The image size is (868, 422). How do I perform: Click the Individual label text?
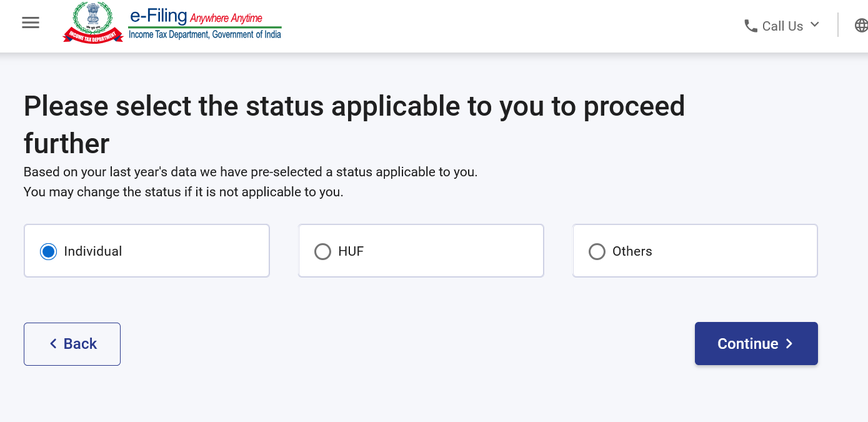click(93, 251)
